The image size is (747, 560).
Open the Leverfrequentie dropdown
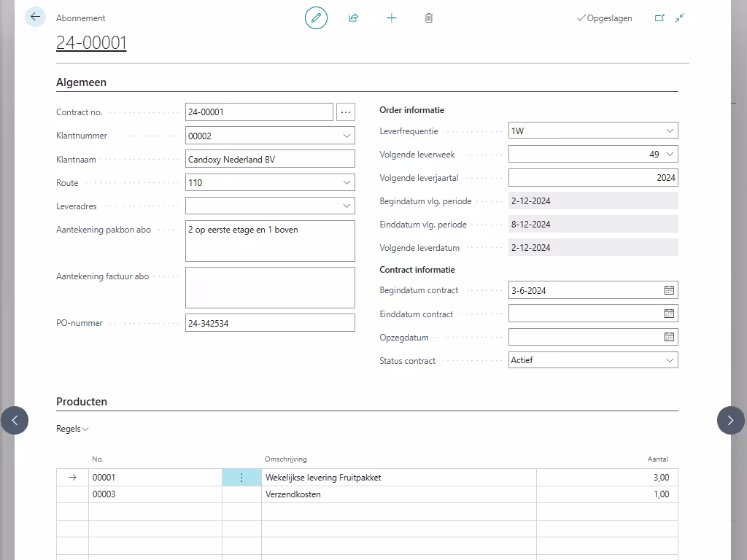click(670, 131)
